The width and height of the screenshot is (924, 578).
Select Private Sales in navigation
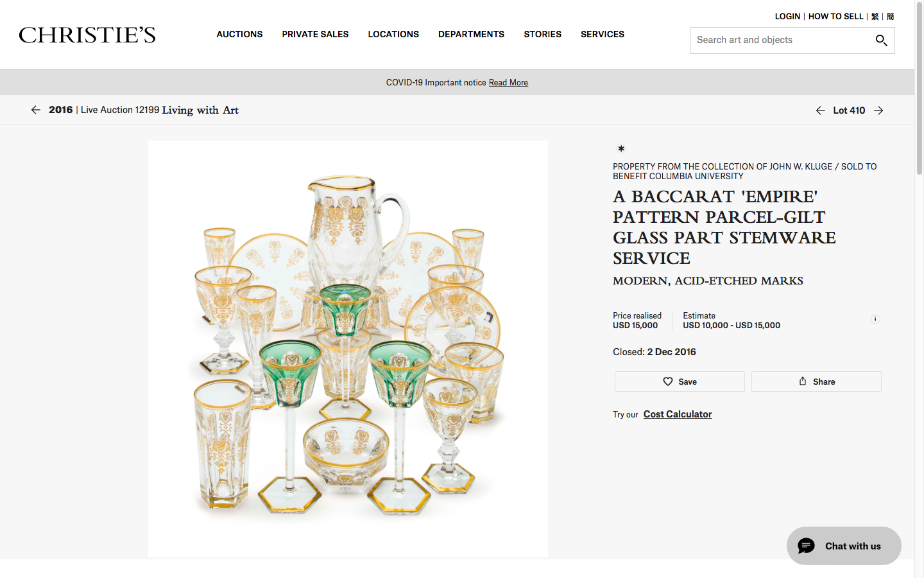pos(315,34)
